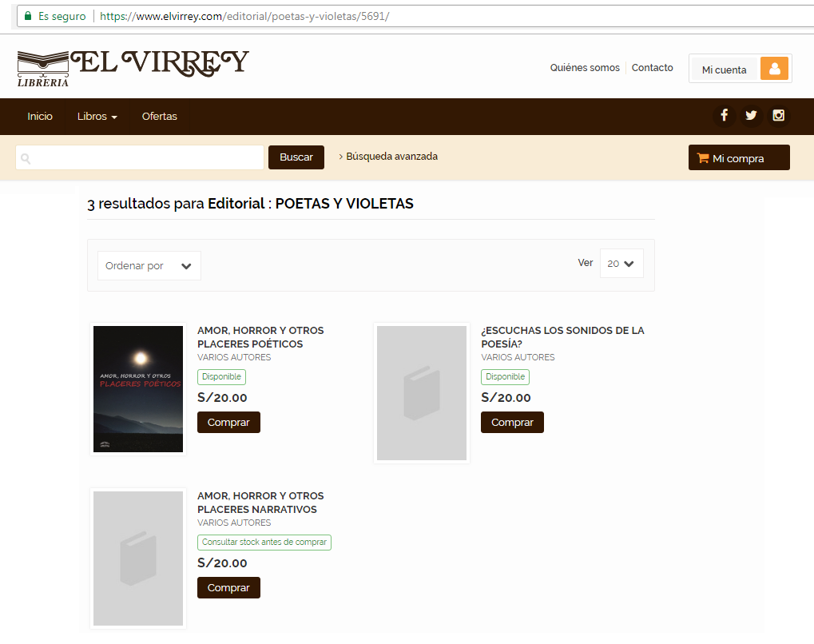Click the Buscar button
This screenshot has width=814, height=644.
(x=296, y=157)
